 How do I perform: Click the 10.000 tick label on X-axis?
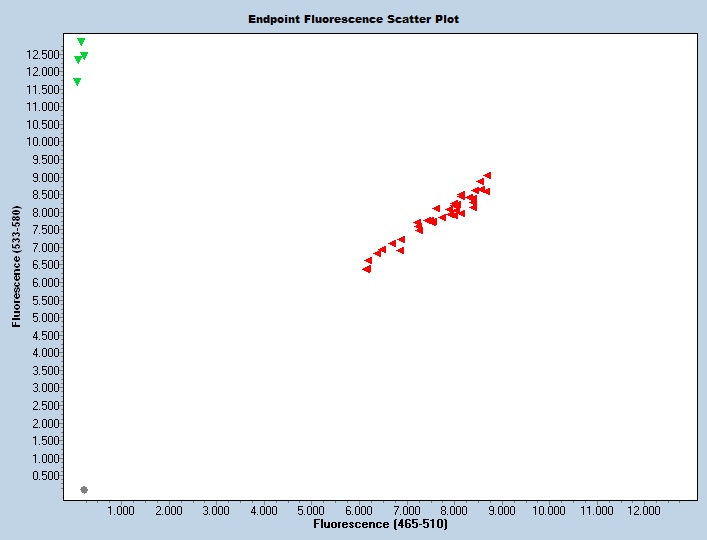[549, 511]
